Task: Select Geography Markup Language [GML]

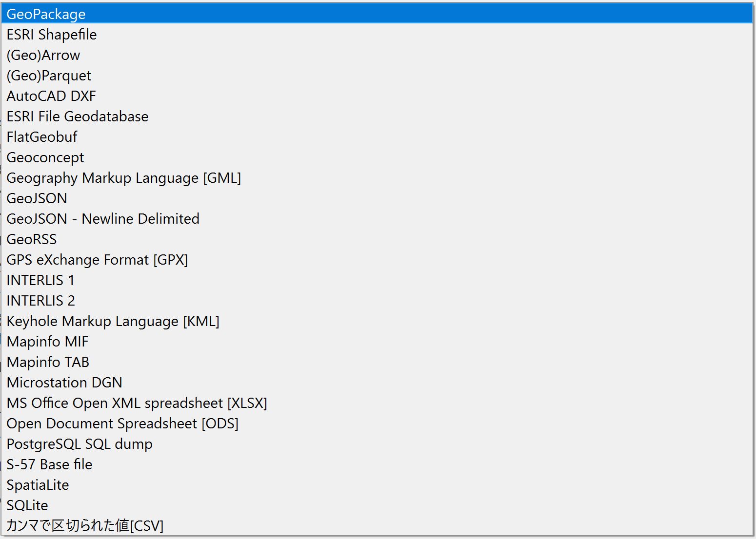Action: point(377,177)
